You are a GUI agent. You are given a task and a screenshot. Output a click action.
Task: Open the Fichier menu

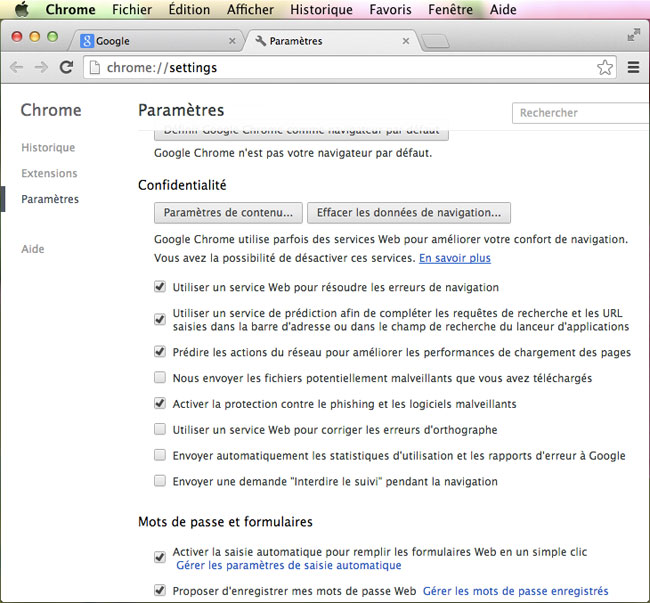132,9
